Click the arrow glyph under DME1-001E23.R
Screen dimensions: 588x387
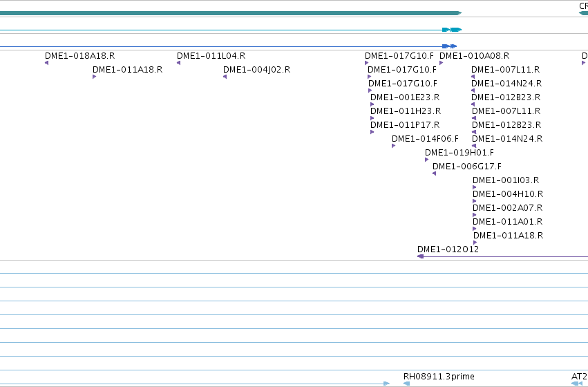coord(372,104)
